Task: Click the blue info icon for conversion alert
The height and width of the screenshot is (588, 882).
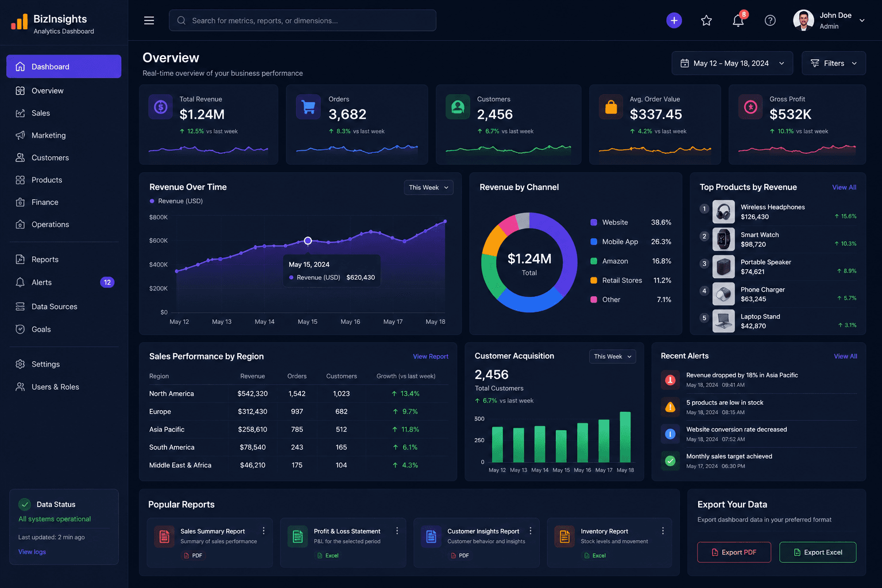Action: [x=670, y=434]
